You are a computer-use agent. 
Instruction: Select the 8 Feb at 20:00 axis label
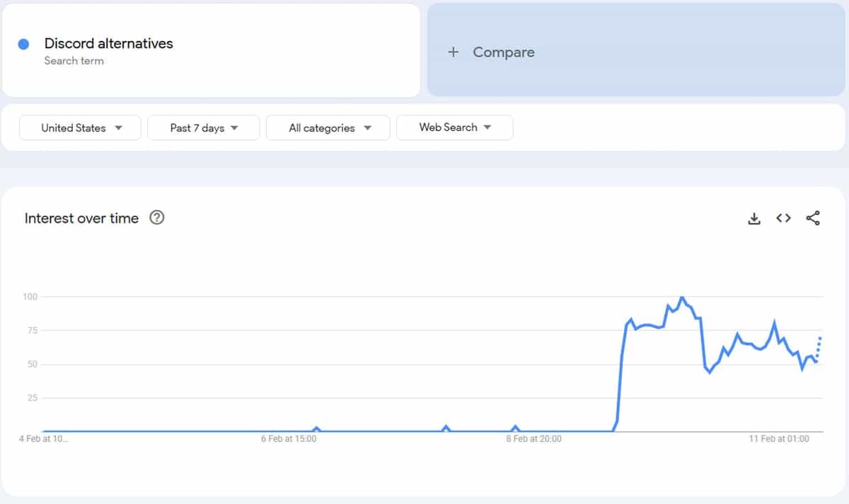pos(533,439)
